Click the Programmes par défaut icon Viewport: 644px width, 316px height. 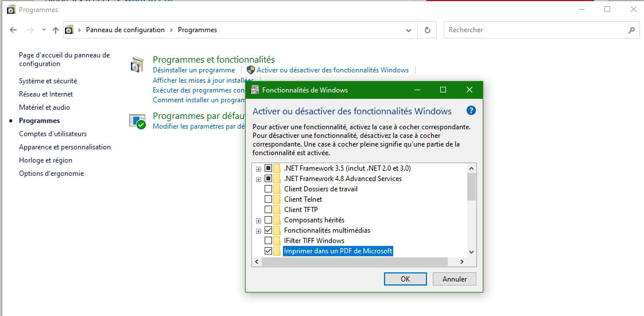137,122
